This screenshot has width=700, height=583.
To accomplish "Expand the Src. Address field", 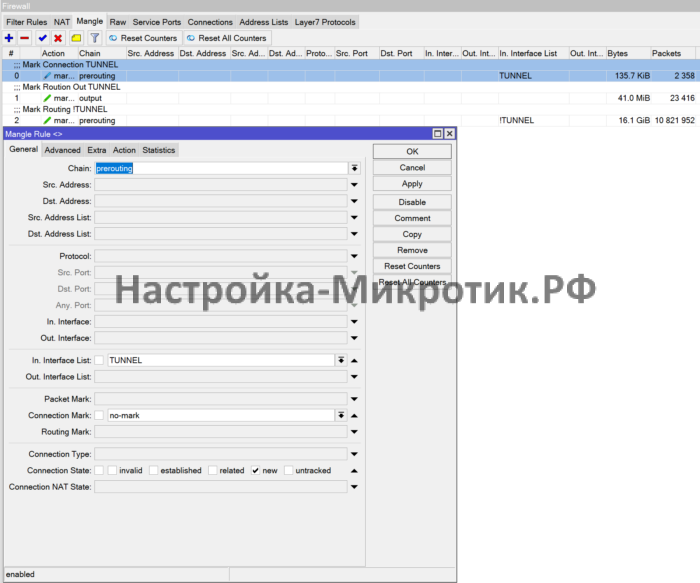I will coord(354,185).
